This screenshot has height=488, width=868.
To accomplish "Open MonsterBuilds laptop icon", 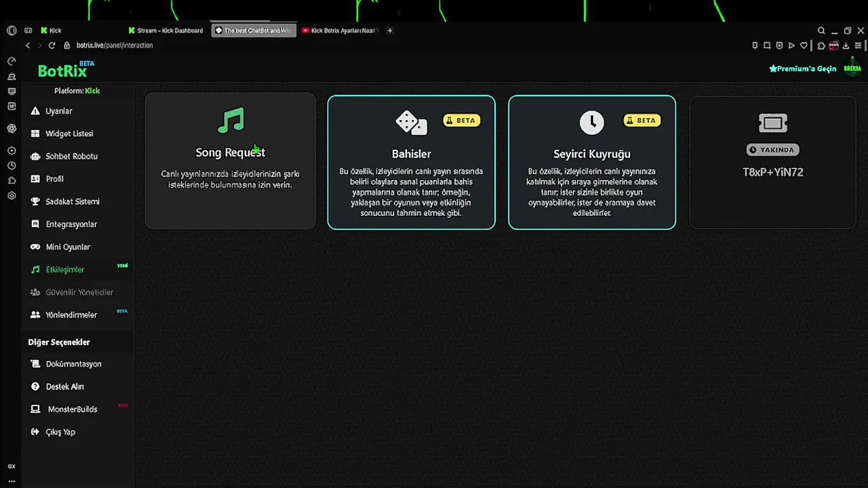I will pyautogui.click(x=35, y=409).
